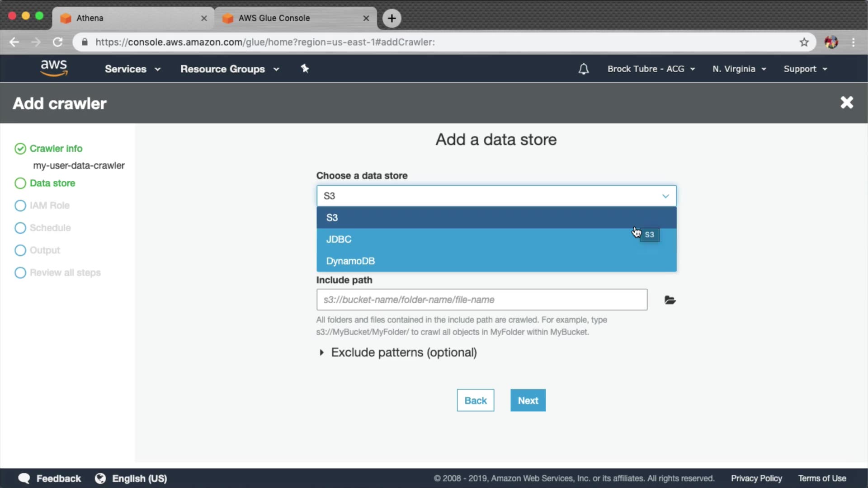
Task: Click the Back button
Action: pyautogui.click(x=475, y=400)
